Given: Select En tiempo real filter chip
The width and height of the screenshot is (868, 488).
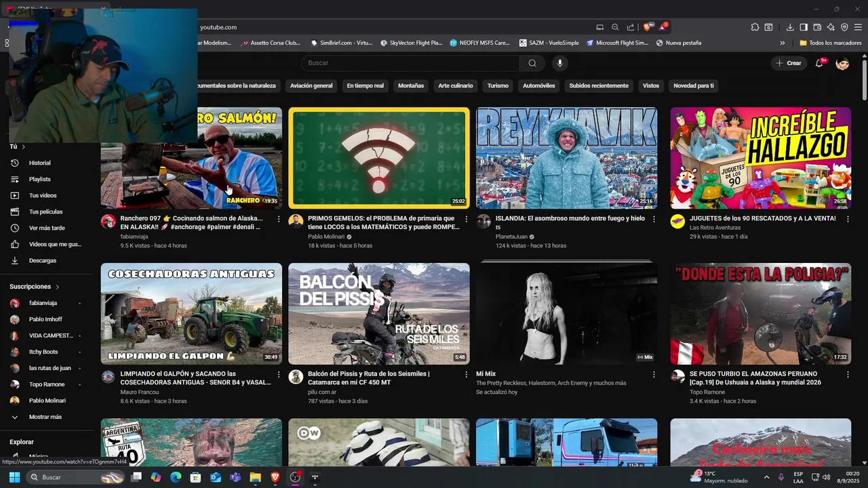Looking at the screenshot, I should 365,86.
